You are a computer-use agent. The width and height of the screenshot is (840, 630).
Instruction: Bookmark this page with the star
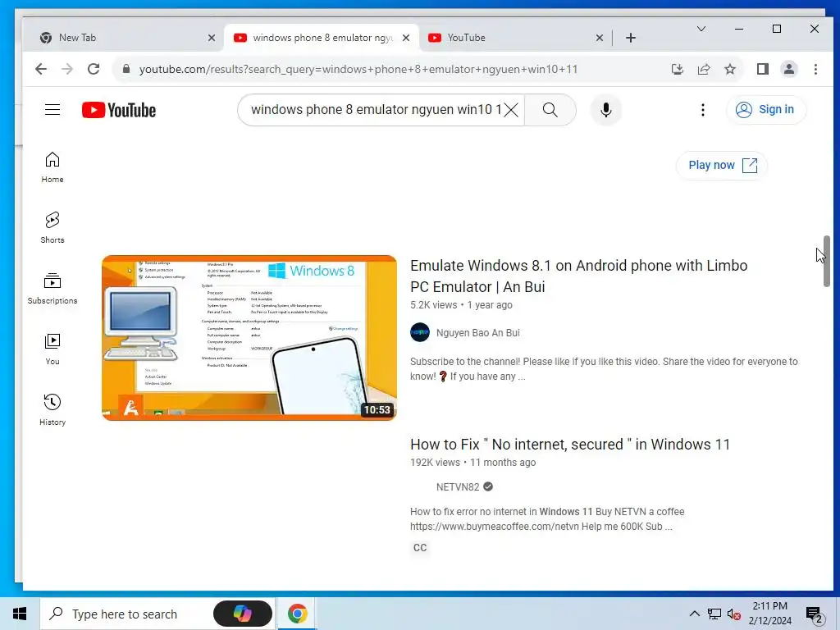(x=729, y=69)
